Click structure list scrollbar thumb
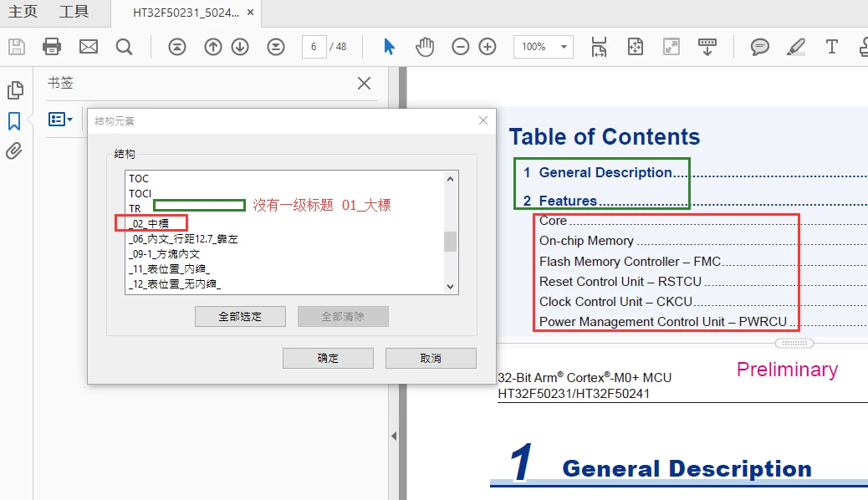The width and height of the screenshot is (868, 500). pyautogui.click(x=451, y=242)
